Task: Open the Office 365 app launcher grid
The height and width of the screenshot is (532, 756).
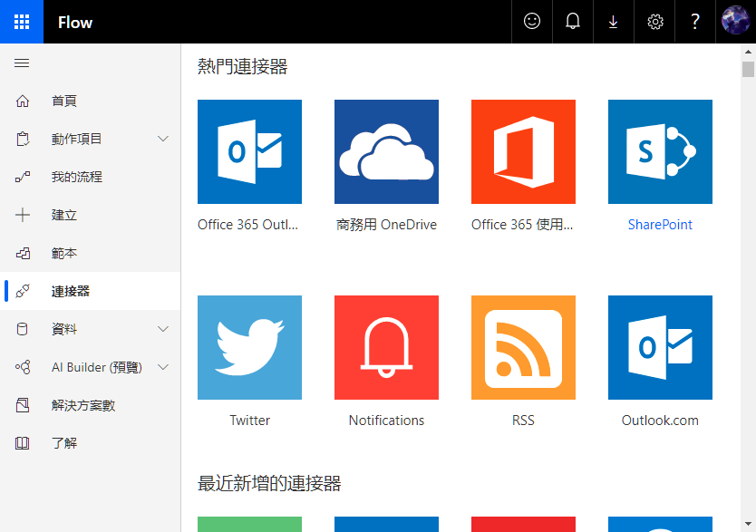Action: click(21, 22)
